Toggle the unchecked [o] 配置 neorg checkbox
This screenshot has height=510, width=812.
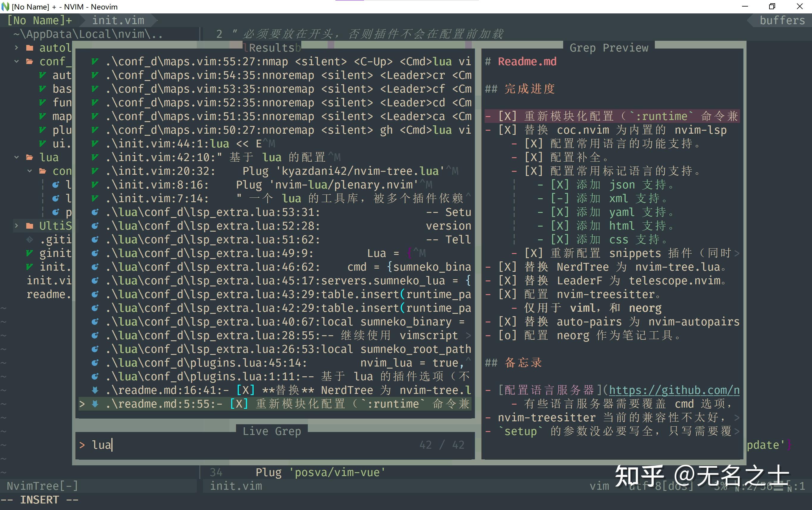(508, 335)
